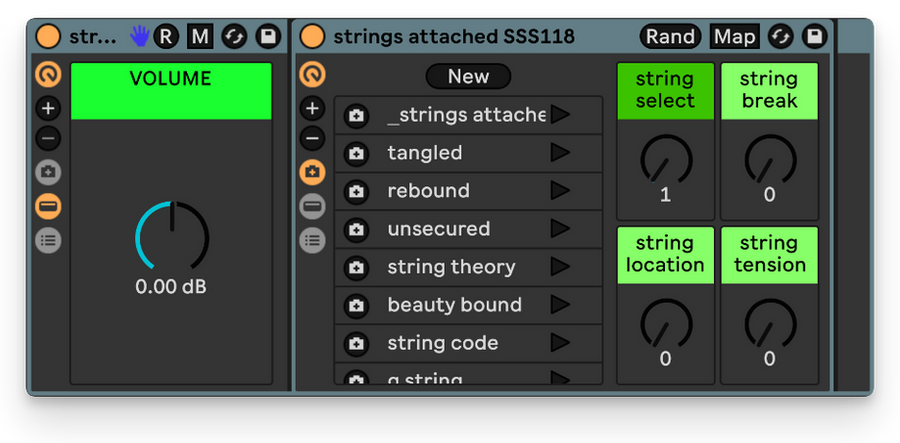900x443 pixels.
Task: Click the strings attached SSS118 title text
Action: (x=454, y=37)
